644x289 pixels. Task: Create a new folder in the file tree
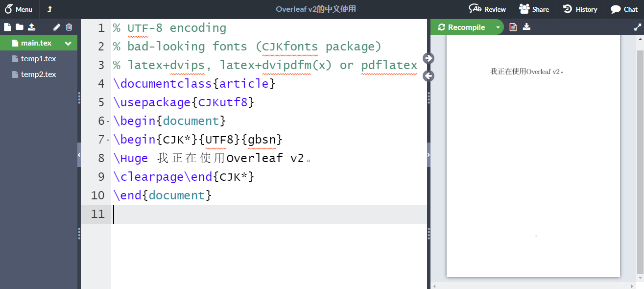19,27
